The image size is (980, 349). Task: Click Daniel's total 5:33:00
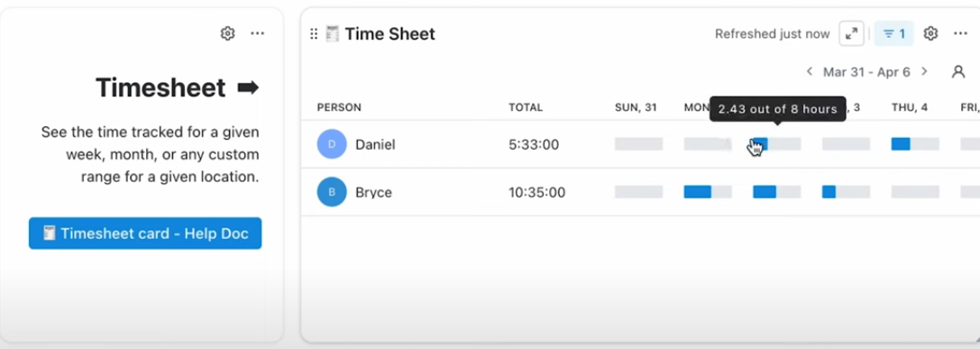pyautogui.click(x=534, y=145)
